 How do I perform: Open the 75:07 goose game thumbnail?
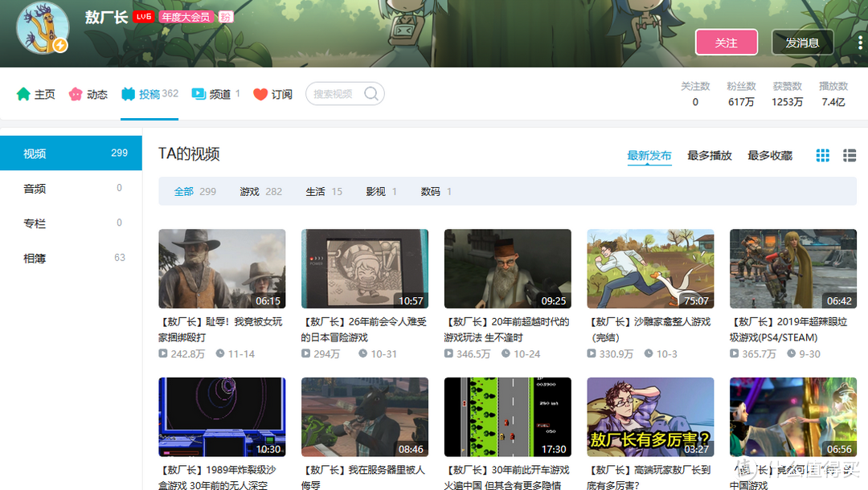click(x=650, y=269)
